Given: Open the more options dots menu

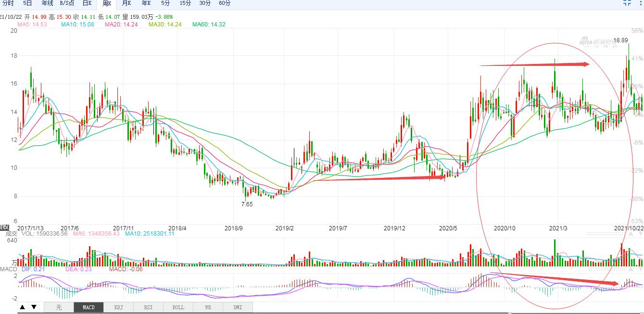Looking at the screenshot, I should [x=641, y=3].
